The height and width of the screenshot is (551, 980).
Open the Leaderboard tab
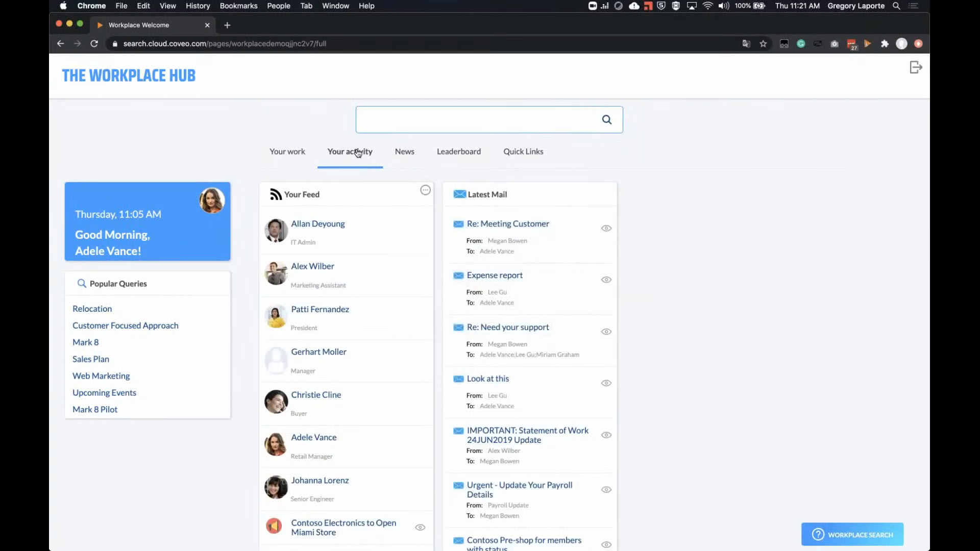(x=459, y=152)
